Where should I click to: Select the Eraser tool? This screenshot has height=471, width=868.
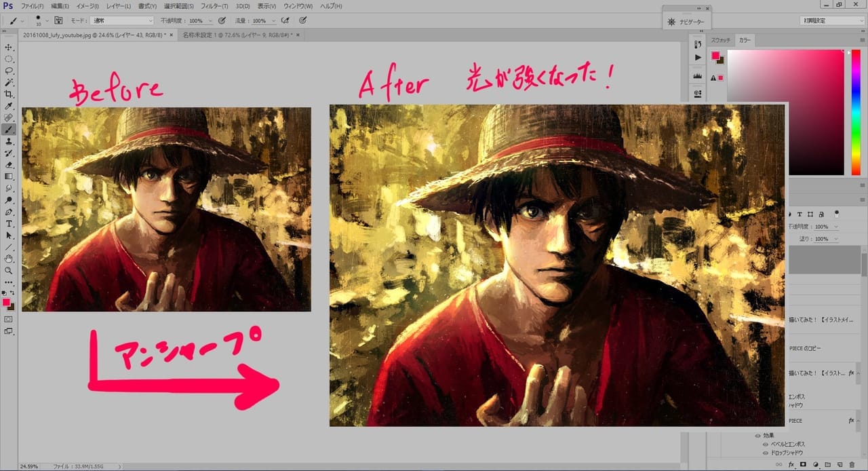coord(9,165)
